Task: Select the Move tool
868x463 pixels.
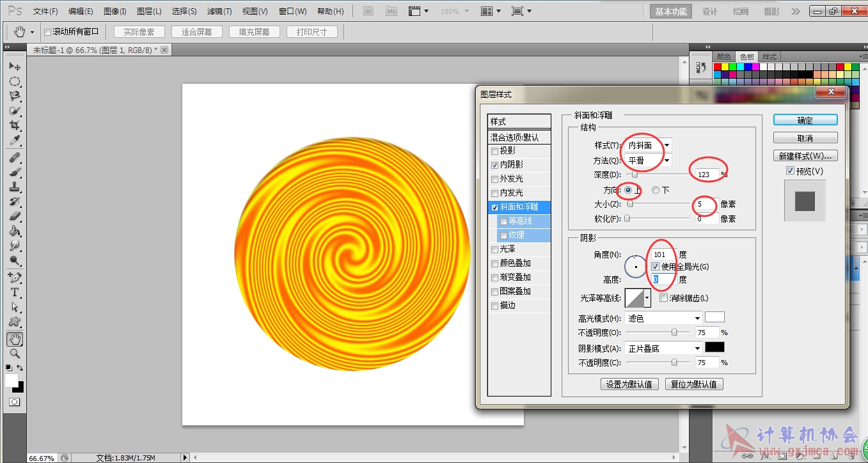Action: pyautogui.click(x=15, y=67)
